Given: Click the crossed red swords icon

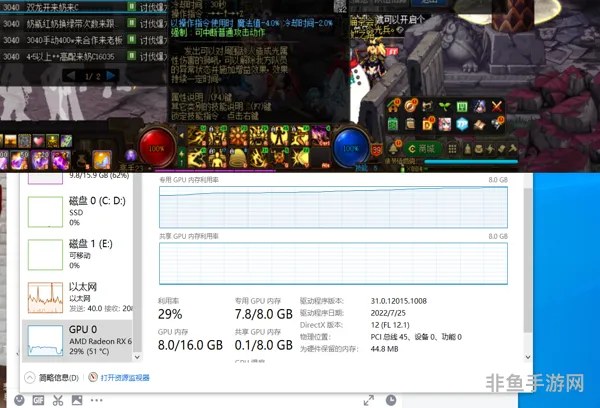Looking at the screenshot, I should (x=497, y=106).
